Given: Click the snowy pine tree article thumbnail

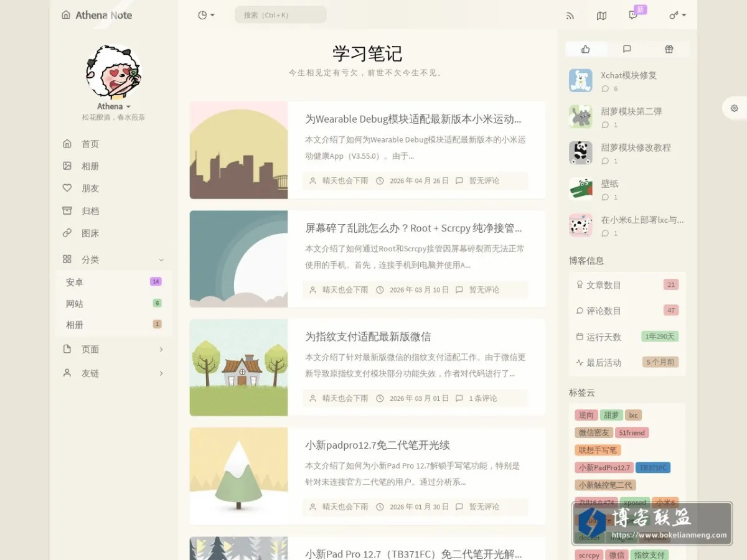Looking at the screenshot, I should click(238, 476).
